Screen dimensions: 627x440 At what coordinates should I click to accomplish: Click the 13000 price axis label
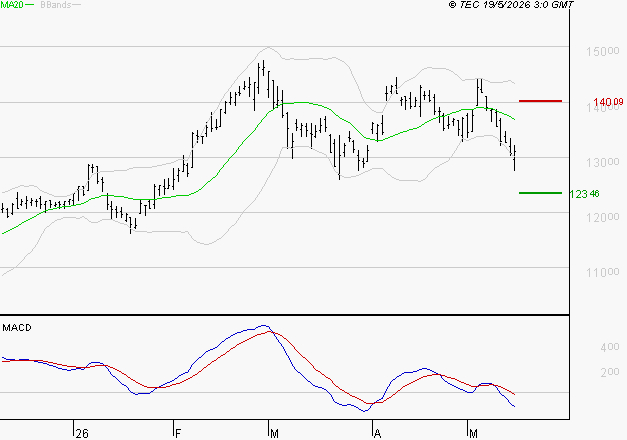coord(603,162)
